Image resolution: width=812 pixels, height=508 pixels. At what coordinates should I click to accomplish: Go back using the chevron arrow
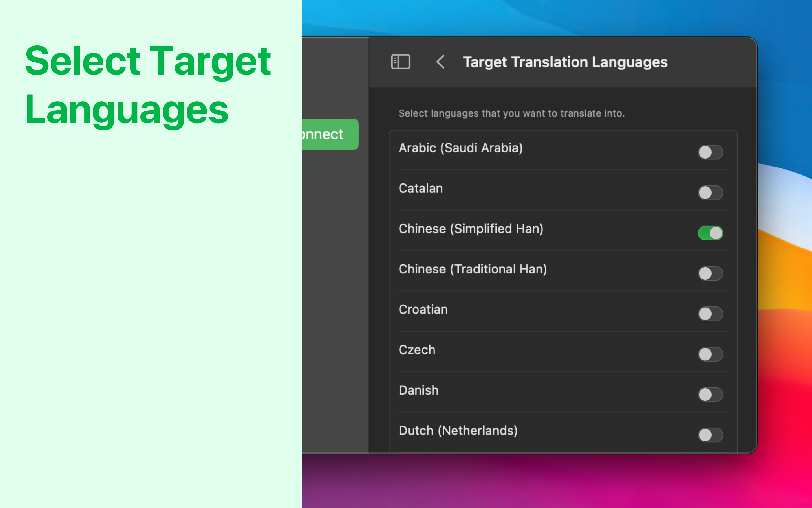(441, 62)
